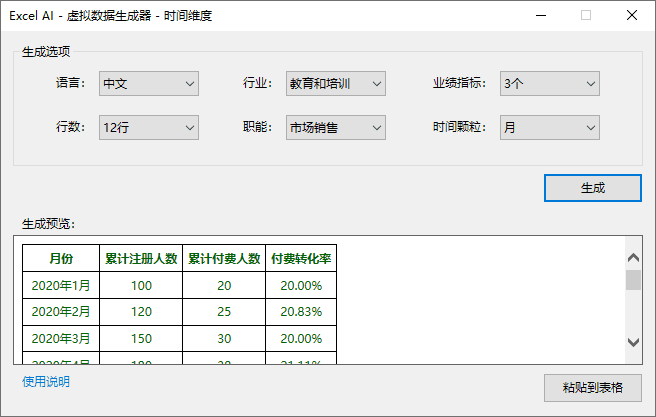Image resolution: width=656 pixels, height=417 pixels.
Task: Click the 生成 button
Action: (592, 188)
